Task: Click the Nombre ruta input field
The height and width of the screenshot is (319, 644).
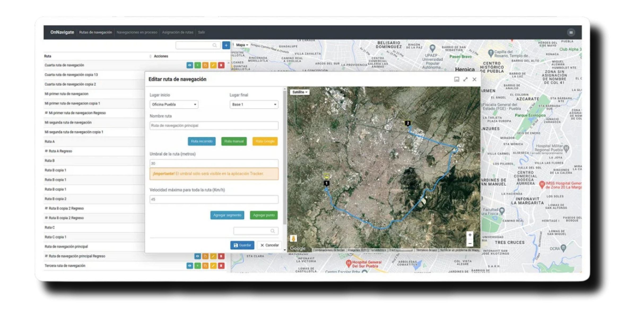Action: 214,125
